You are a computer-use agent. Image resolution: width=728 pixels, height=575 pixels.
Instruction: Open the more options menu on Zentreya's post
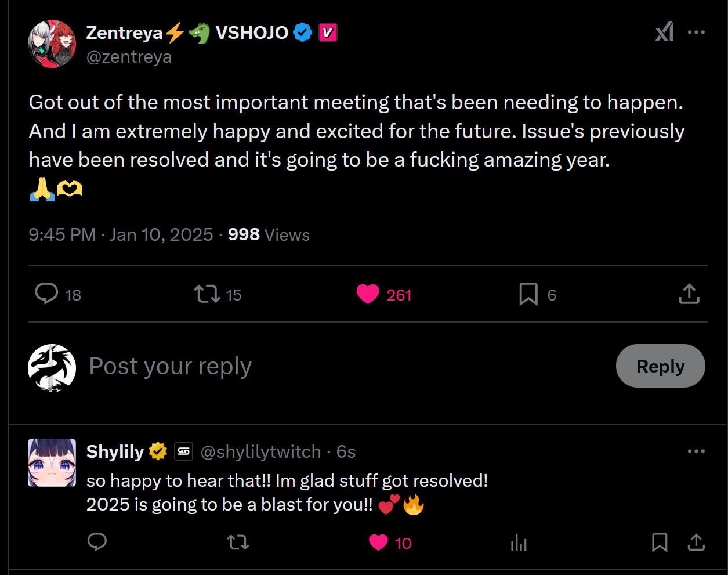(x=696, y=32)
